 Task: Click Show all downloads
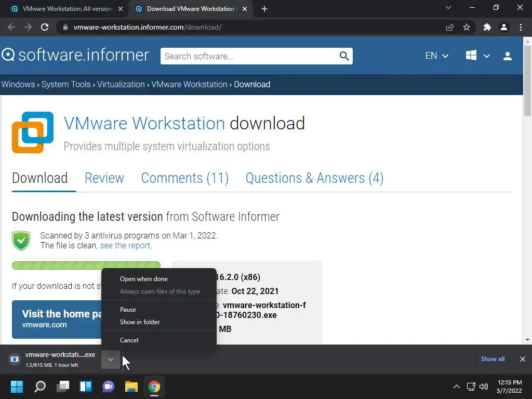point(493,359)
